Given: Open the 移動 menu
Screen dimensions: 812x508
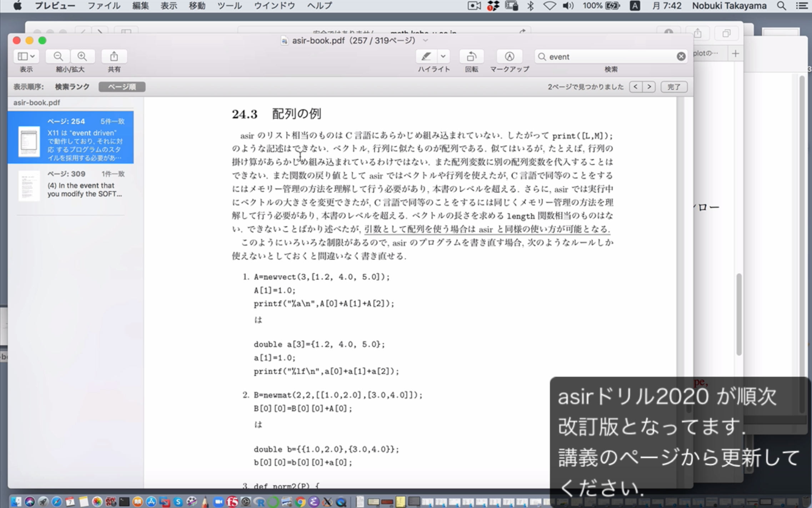Looking at the screenshot, I should [197, 6].
